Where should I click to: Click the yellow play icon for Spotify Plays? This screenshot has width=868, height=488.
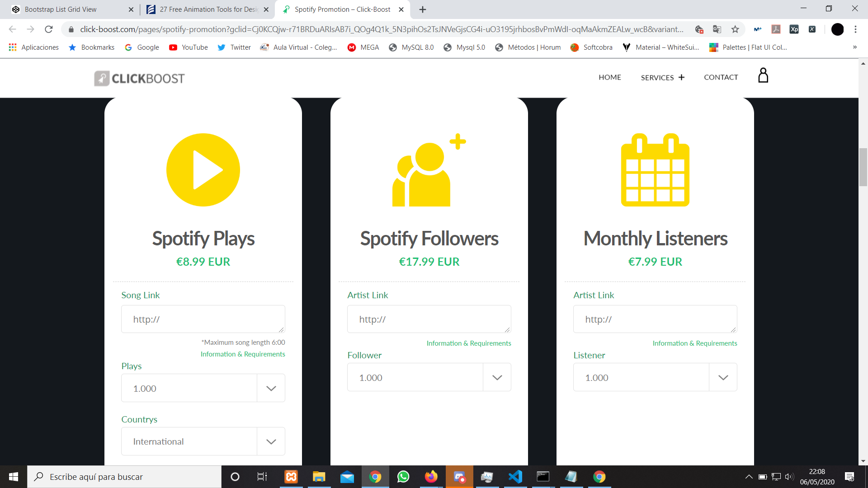[203, 170]
